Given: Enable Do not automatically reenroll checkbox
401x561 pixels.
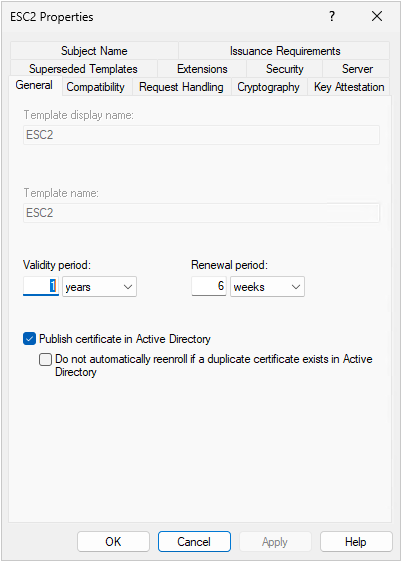Looking at the screenshot, I should (45, 359).
